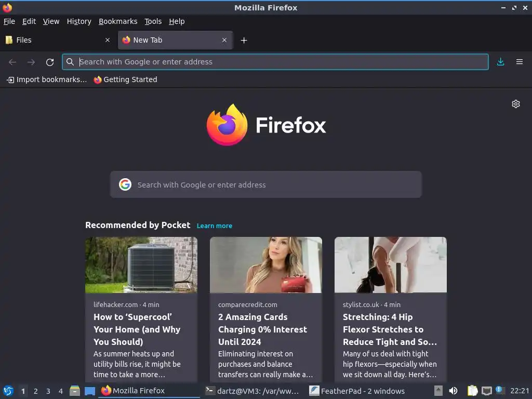Click the Firefox icon in the title bar
532x399 pixels.
point(7,7)
